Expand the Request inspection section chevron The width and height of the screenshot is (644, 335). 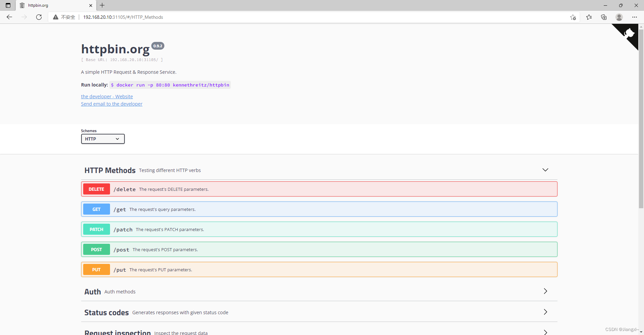point(545,332)
